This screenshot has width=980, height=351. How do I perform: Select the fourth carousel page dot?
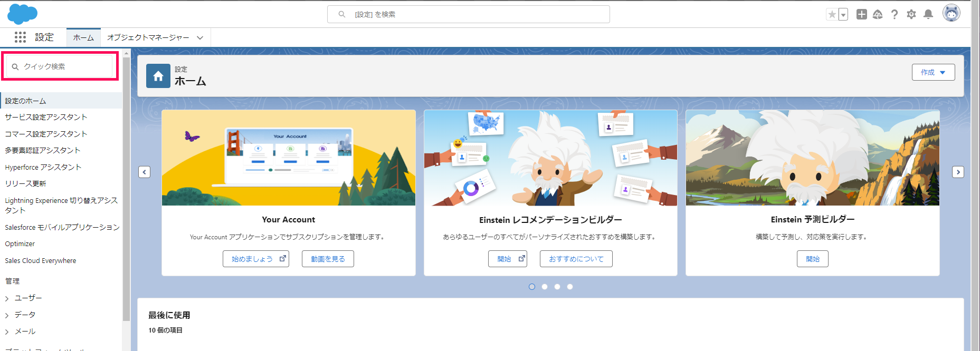pyautogui.click(x=570, y=287)
